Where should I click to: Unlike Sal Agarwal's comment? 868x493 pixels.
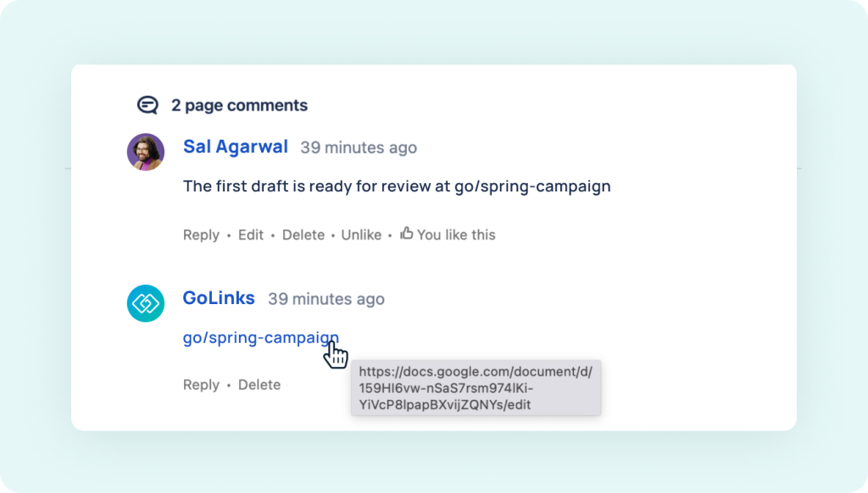click(361, 235)
